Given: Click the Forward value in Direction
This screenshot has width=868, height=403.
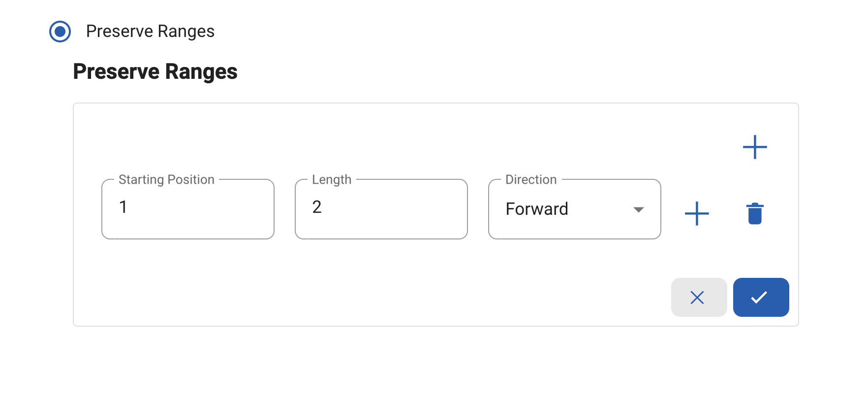Looking at the screenshot, I should click(537, 209).
